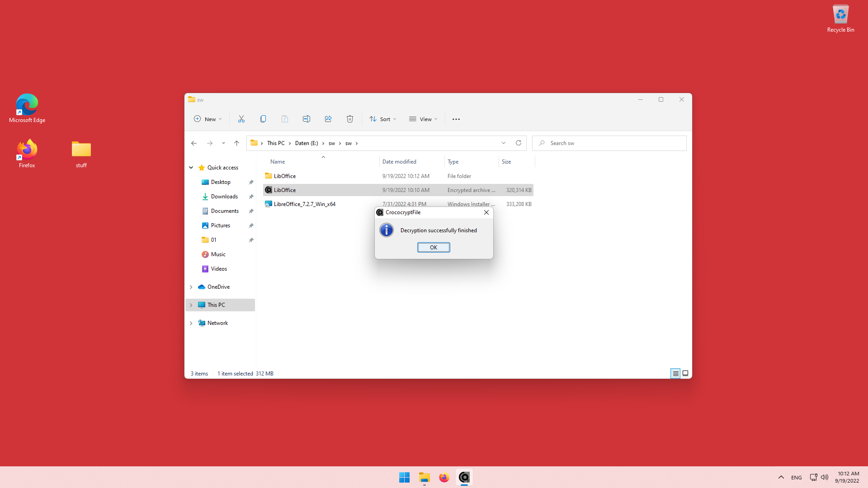Expand the address bar history dropdown
868x488 pixels.
point(504,143)
